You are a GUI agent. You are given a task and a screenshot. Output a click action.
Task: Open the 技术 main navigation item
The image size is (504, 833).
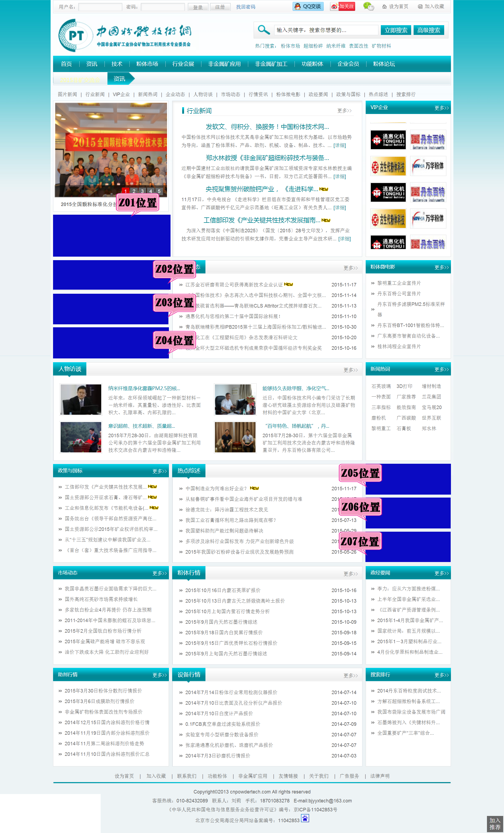click(117, 64)
